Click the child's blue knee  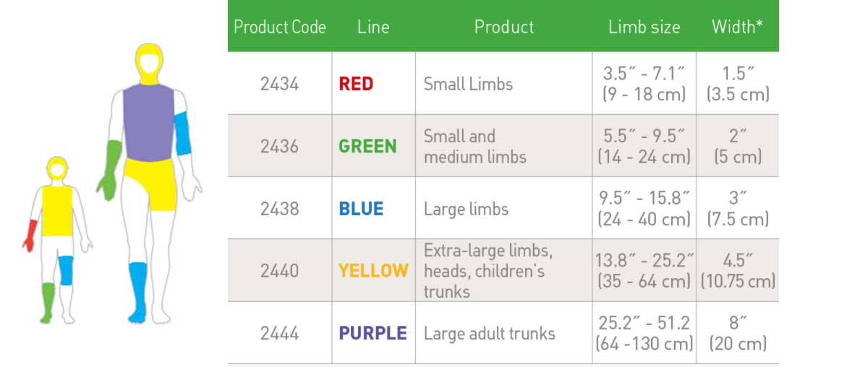(x=66, y=270)
